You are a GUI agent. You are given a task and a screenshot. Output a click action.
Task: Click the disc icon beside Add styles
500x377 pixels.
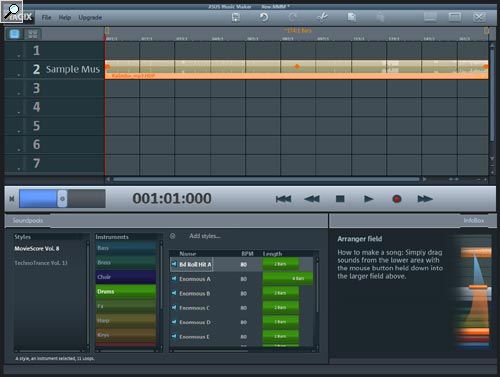click(x=173, y=236)
